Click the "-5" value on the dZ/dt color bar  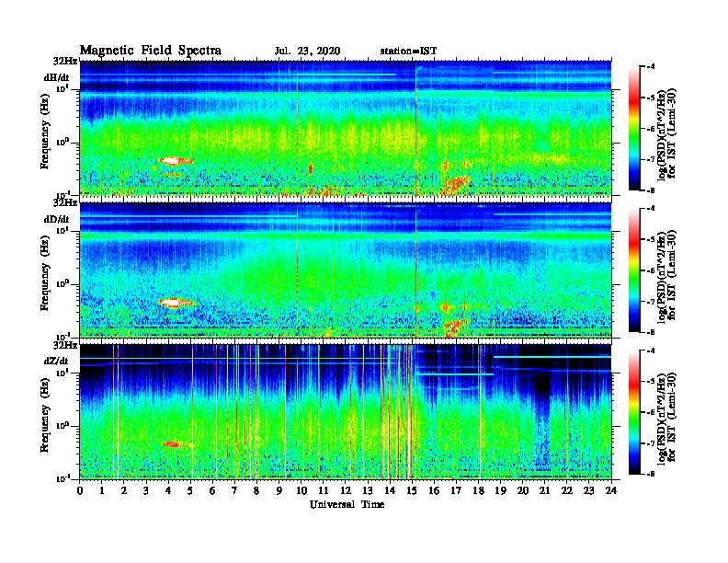(x=652, y=382)
